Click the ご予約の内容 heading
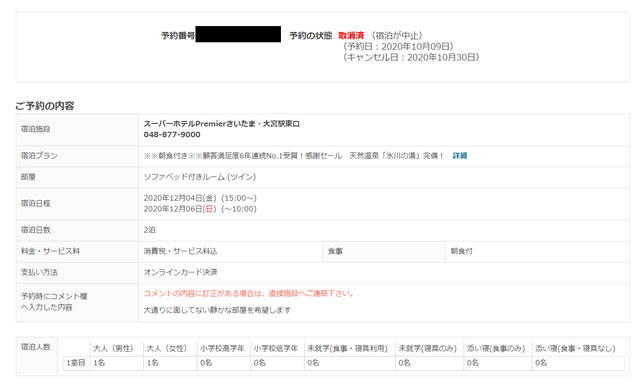The width and height of the screenshot is (640, 387). pyautogui.click(x=45, y=106)
